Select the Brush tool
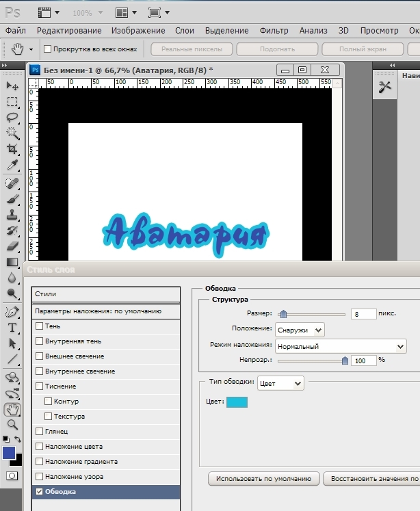Viewport: 420px width, 511px height. [12, 199]
